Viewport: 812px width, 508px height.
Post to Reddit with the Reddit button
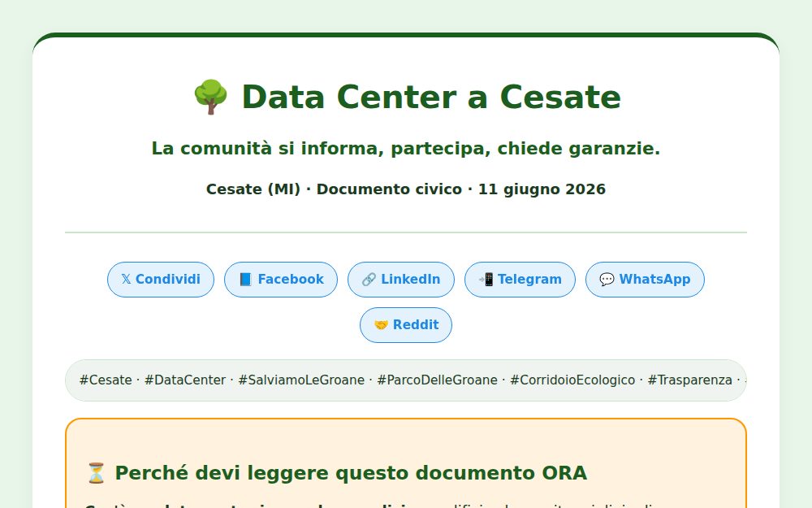click(x=406, y=325)
